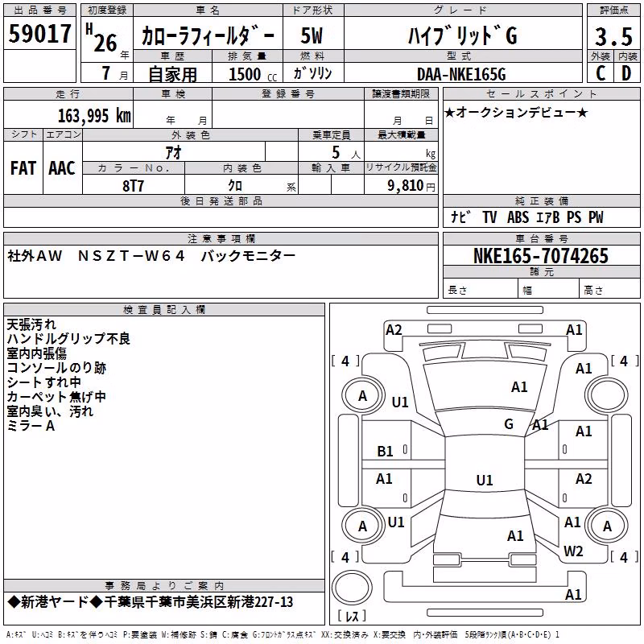The width and height of the screenshot is (644, 644).
Task: Select the note バックモニター
Action: pyautogui.click(x=248, y=256)
